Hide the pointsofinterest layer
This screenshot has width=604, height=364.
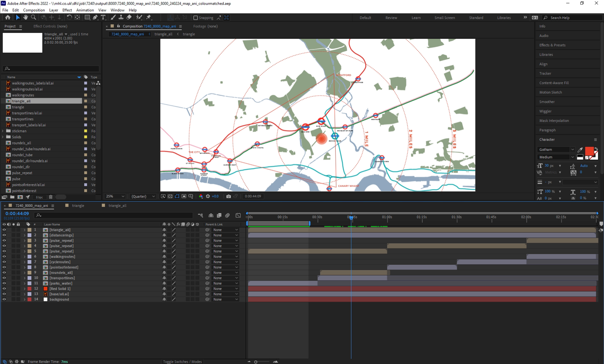click(4, 267)
